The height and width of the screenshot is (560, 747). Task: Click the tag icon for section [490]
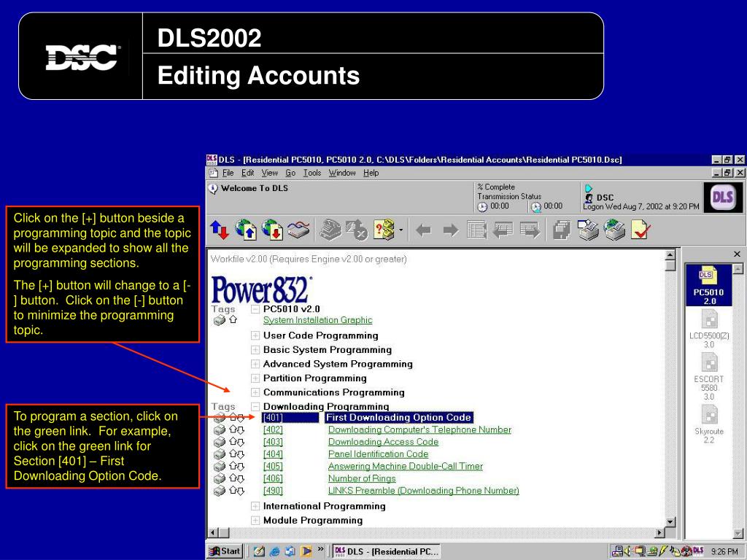point(219,491)
